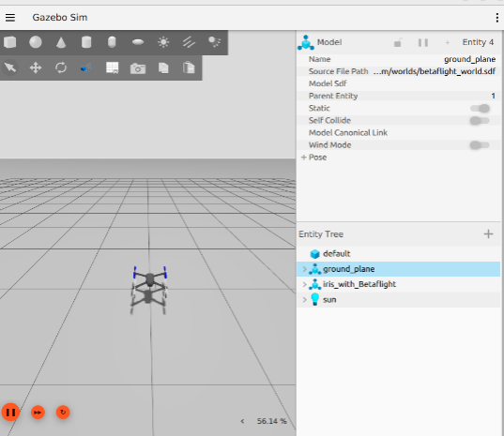Insert a cylinder shape
The image size is (504, 436).
click(x=86, y=42)
